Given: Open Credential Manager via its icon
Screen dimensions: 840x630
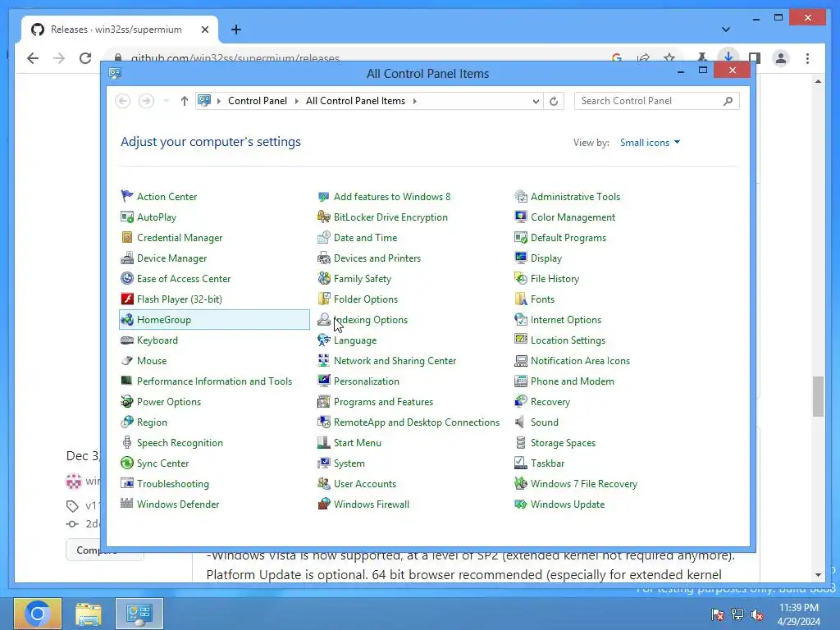Looking at the screenshot, I should tap(127, 237).
